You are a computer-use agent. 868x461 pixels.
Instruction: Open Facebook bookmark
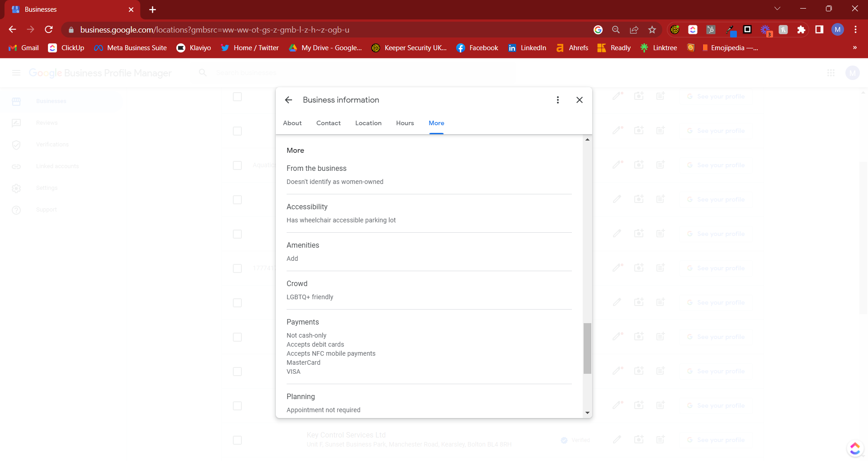coord(477,48)
